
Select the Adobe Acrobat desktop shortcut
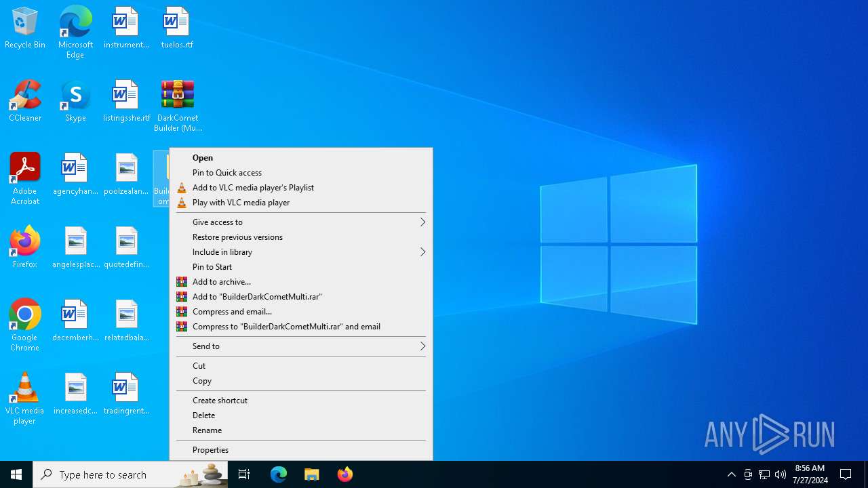tap(25, 179)
